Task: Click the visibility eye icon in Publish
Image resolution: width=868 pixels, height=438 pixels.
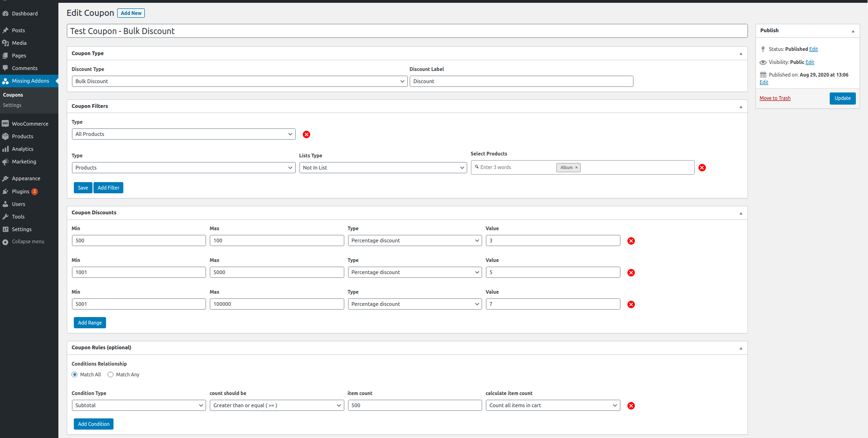Action: 763,62
